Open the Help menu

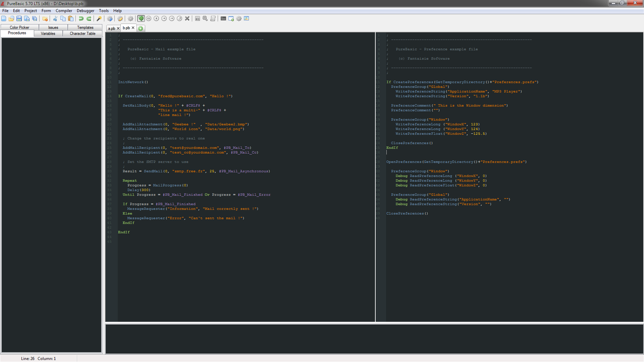(x=117, y=11)
